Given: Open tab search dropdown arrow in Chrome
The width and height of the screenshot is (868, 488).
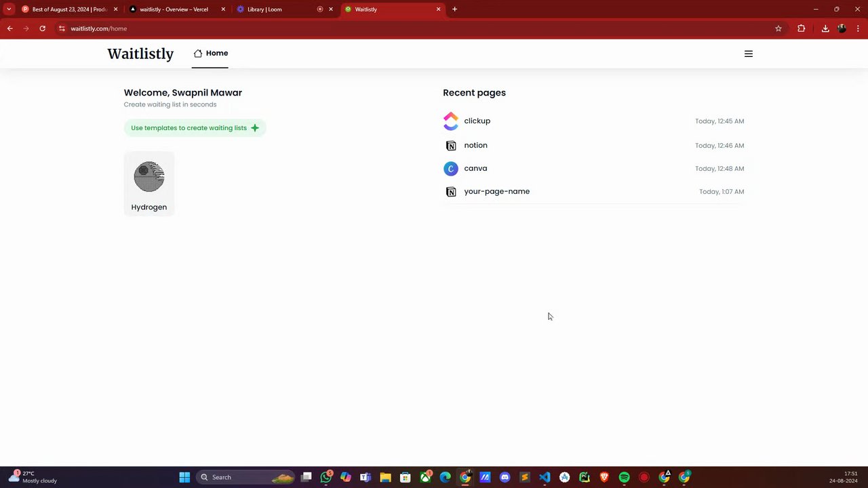Looking at the screenshot, I should (9, 9).
